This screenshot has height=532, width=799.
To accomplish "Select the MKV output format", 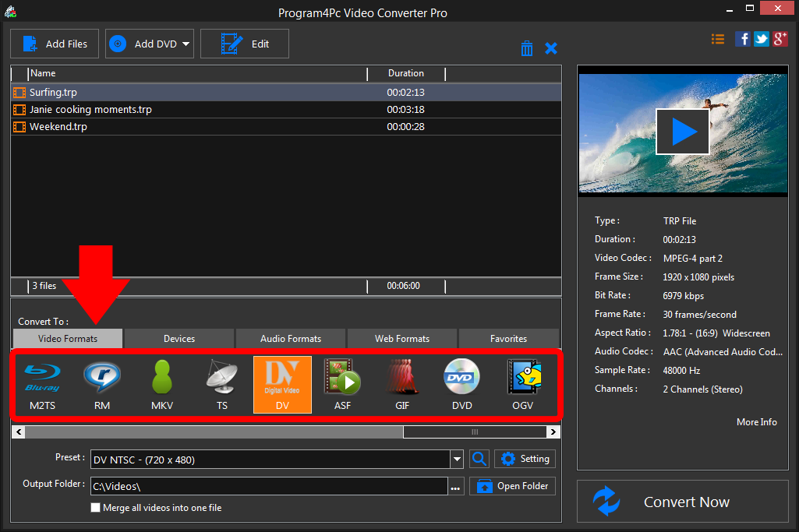I will point(162,384).
